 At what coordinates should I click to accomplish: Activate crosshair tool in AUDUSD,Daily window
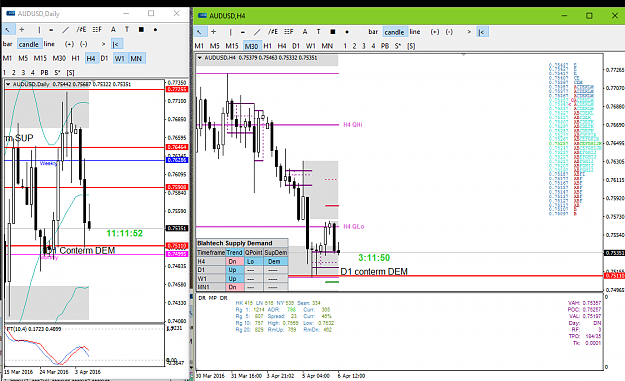22,29
